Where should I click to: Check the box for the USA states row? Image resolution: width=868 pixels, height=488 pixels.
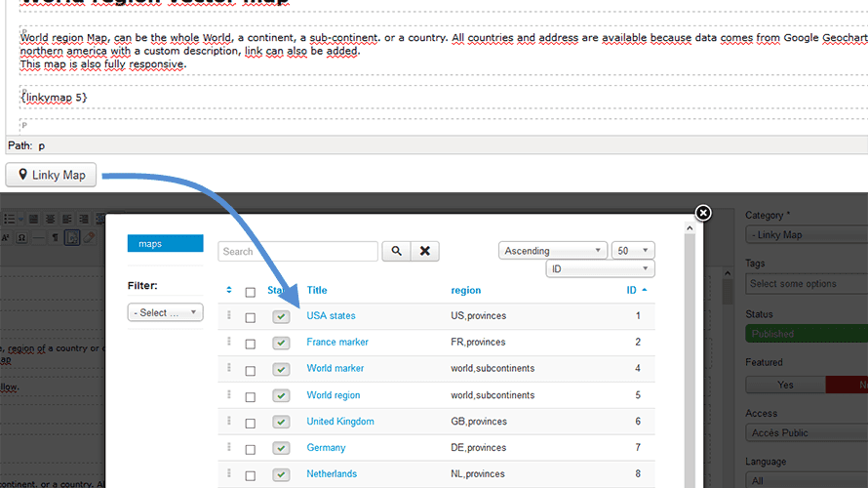(x=251, y=317)
